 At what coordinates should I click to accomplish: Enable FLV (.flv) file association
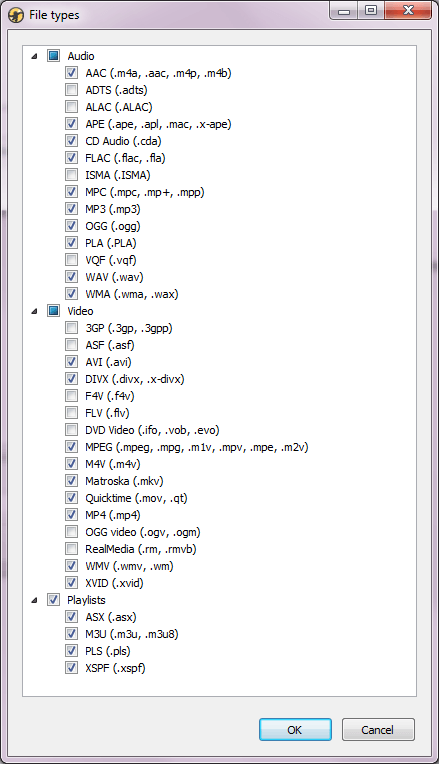tap(72, 413)
